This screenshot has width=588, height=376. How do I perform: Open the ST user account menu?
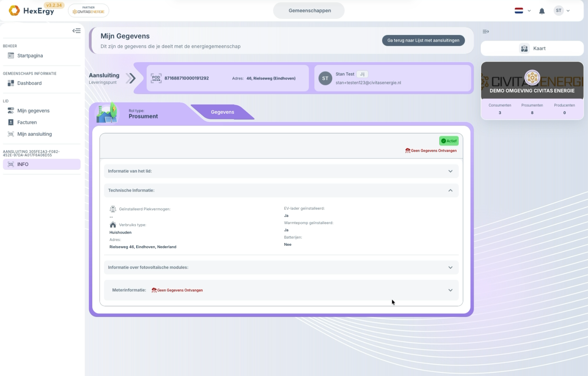[562, 11]
